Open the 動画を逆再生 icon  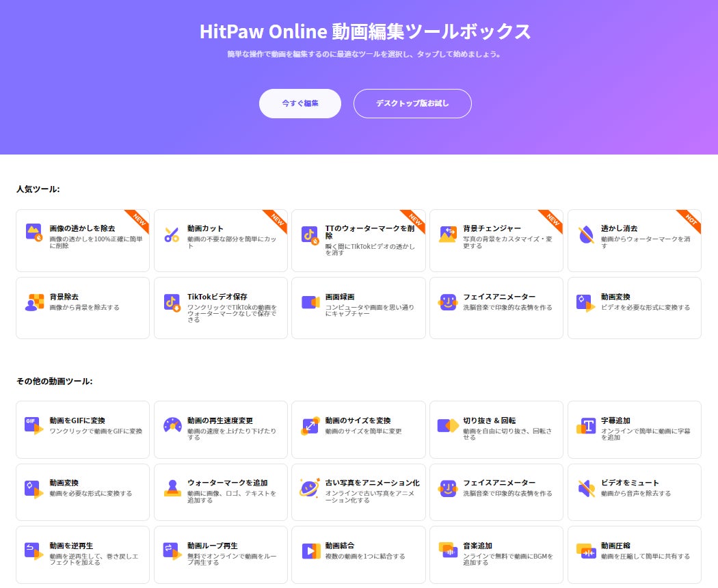tap(34, 551)
